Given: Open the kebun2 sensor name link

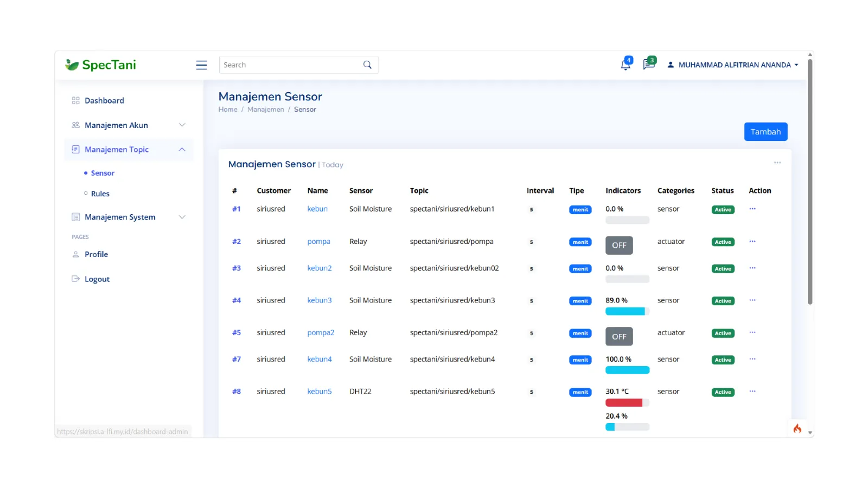Looking at the screenshot, I should pyautogui.click(x=320, y=268).
